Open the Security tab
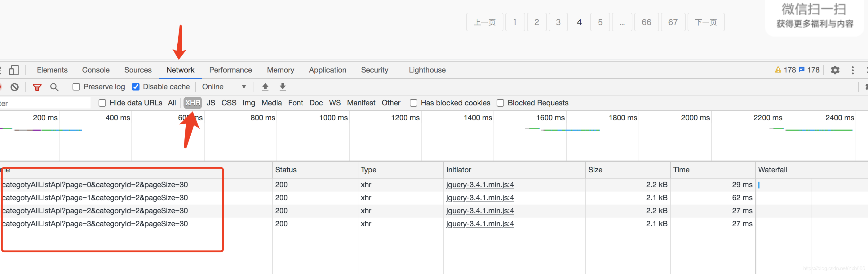 pos(374,70)
